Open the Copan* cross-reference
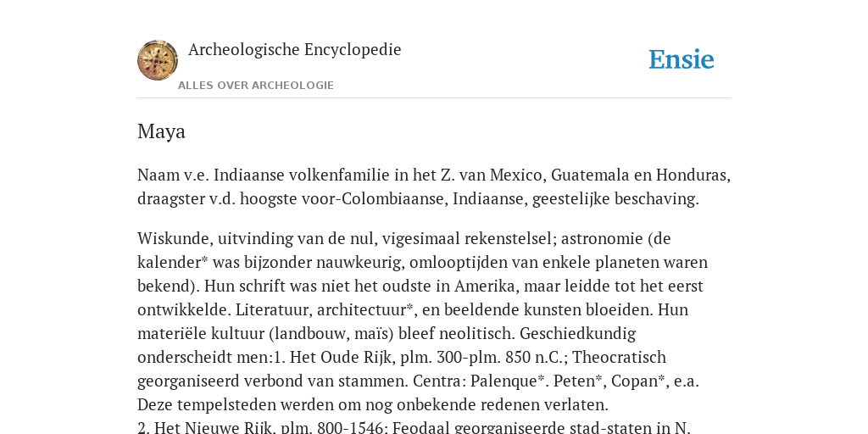 pyautogui.click(x=637, y=381)
